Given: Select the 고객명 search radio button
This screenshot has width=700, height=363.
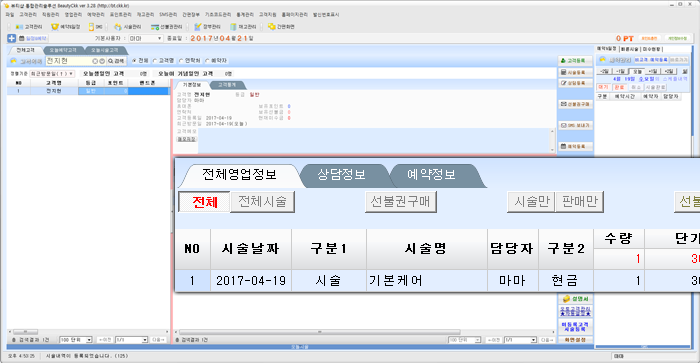Looking at the screenshot, I should click(x=163, y=61).
